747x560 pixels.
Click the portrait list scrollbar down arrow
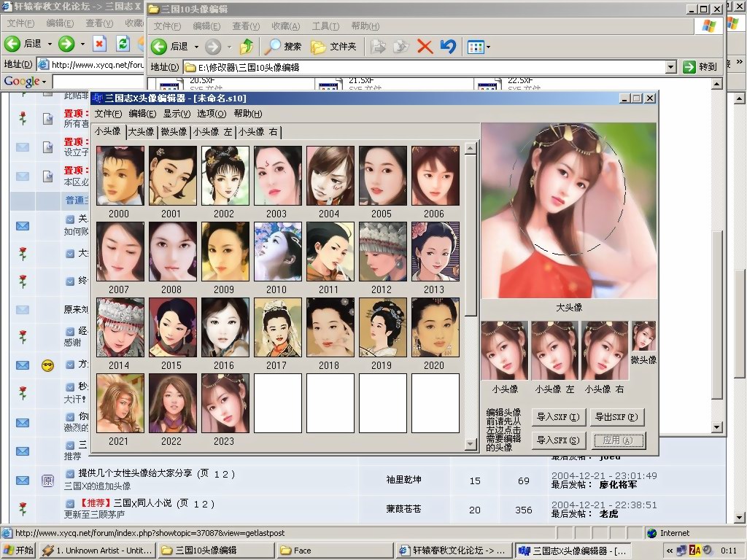471,444
